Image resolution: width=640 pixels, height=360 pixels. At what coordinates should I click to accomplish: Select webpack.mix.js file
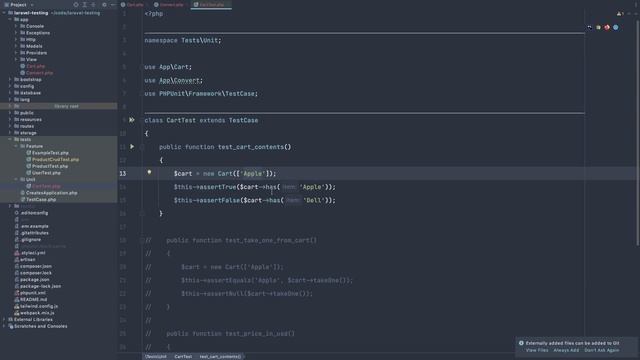click(x=37, y=313)
